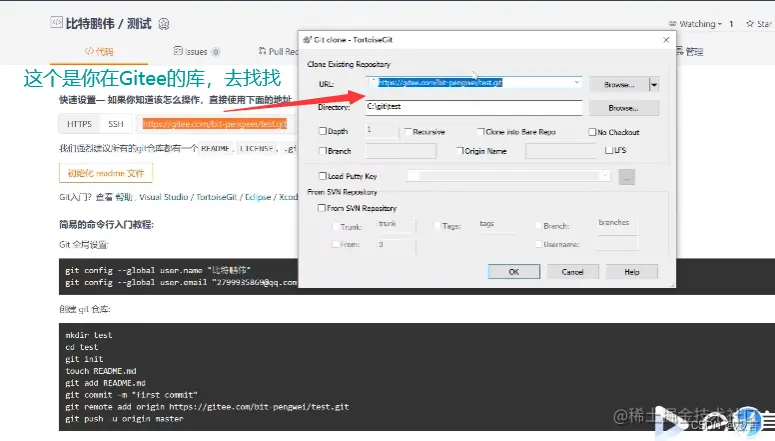Click the touch README.md command line
The height and width of the screenshot is (441, 775).
click(101, 371)
